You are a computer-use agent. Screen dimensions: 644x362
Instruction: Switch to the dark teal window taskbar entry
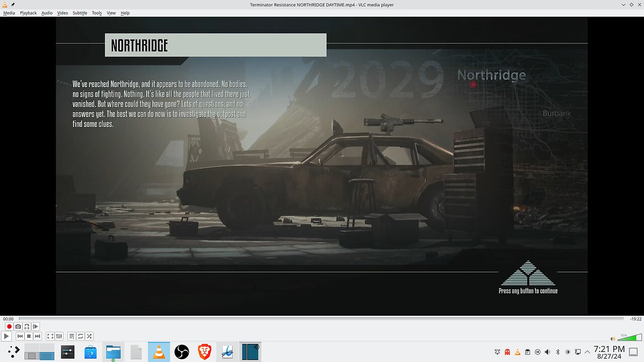click(x=250, y=351)
